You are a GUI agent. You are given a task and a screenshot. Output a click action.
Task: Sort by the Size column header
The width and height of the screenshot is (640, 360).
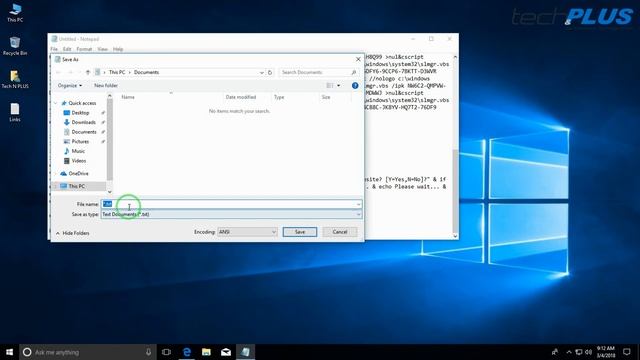(x=326, y=97)
